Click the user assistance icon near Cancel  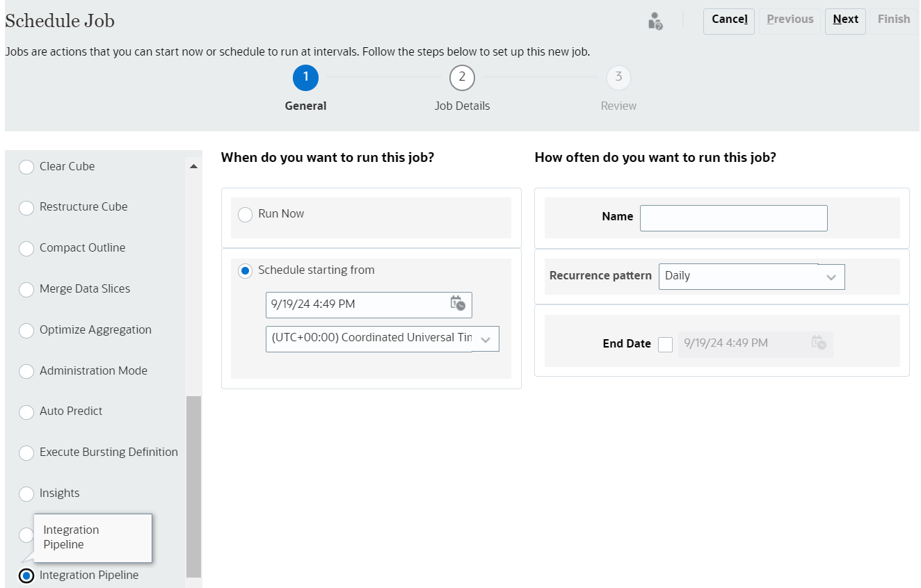point(655,21)
